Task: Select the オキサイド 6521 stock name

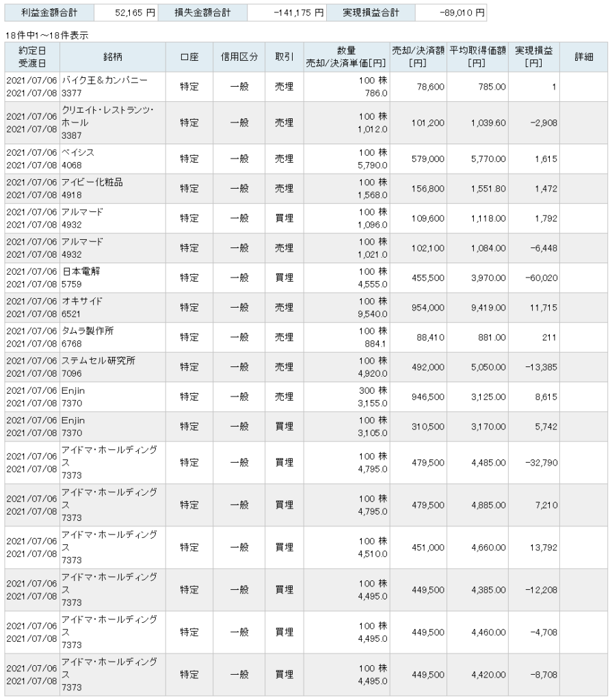Action: [82, 308]
